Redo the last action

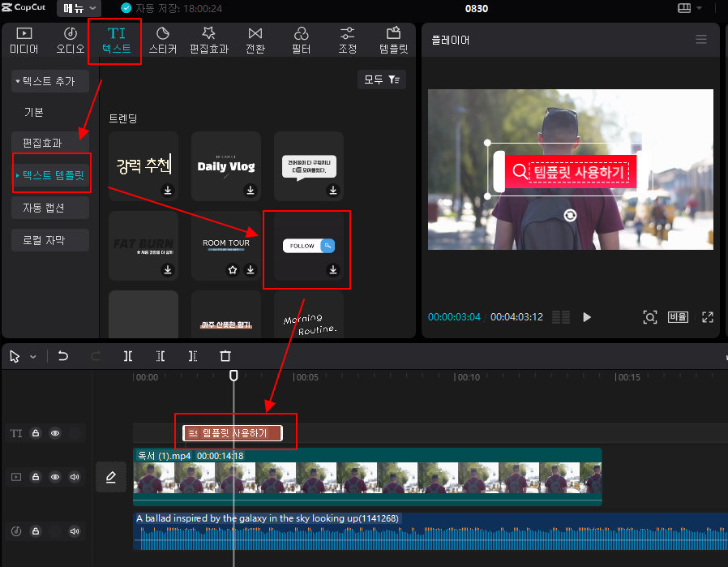coord(96,356)
